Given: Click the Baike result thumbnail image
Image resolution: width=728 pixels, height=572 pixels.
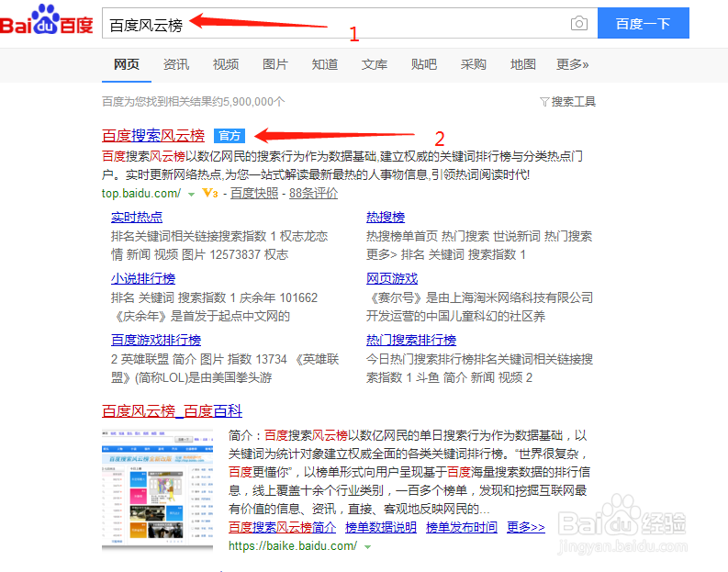Looking at the screenshot, I should 157,490.
